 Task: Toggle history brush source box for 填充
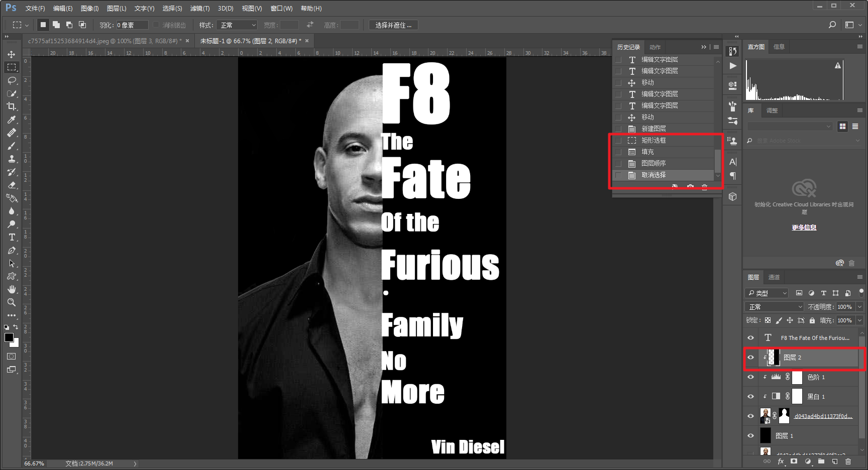(x=618, y=152)
